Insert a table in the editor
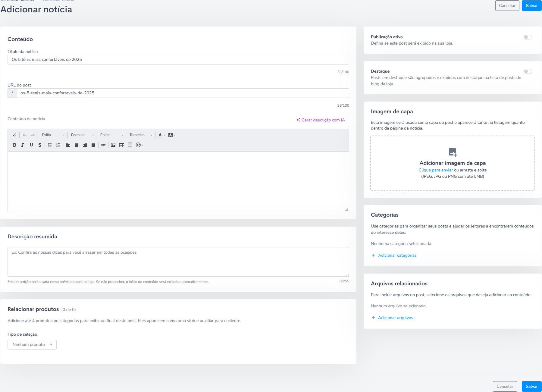The height and width of the screenshot is (392, 542). tap(122, 145)
